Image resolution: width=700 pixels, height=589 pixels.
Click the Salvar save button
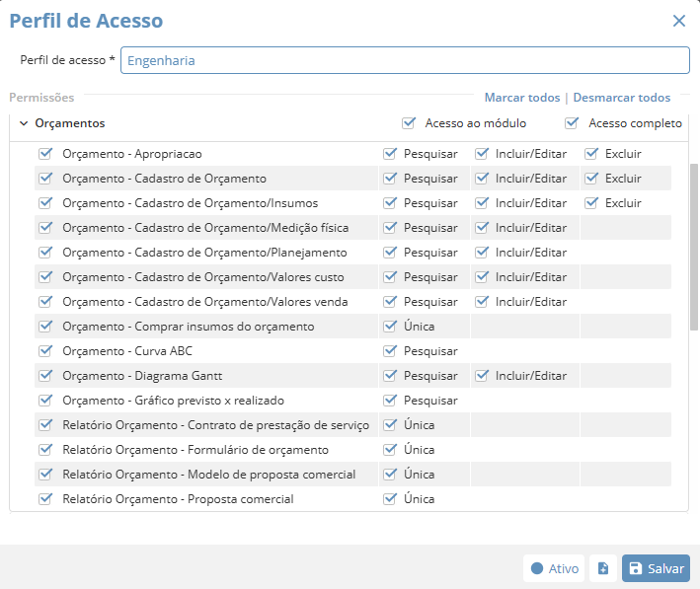[x=656, y=568]
